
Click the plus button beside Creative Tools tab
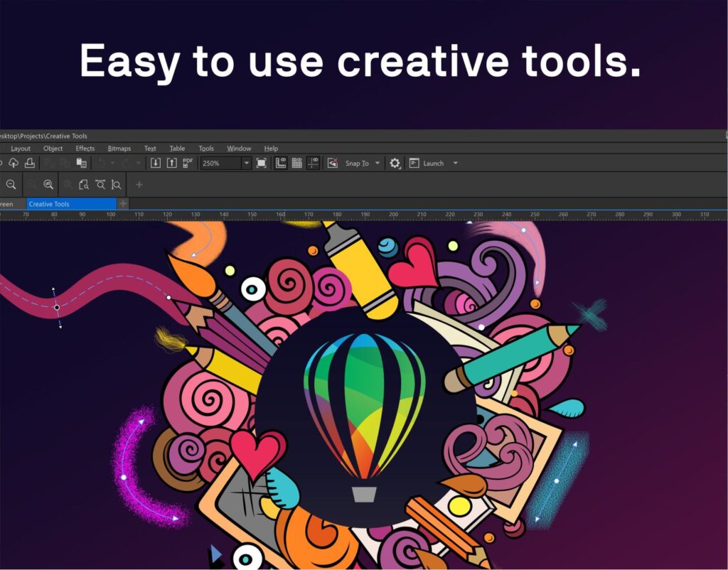(x=123, y=204)
